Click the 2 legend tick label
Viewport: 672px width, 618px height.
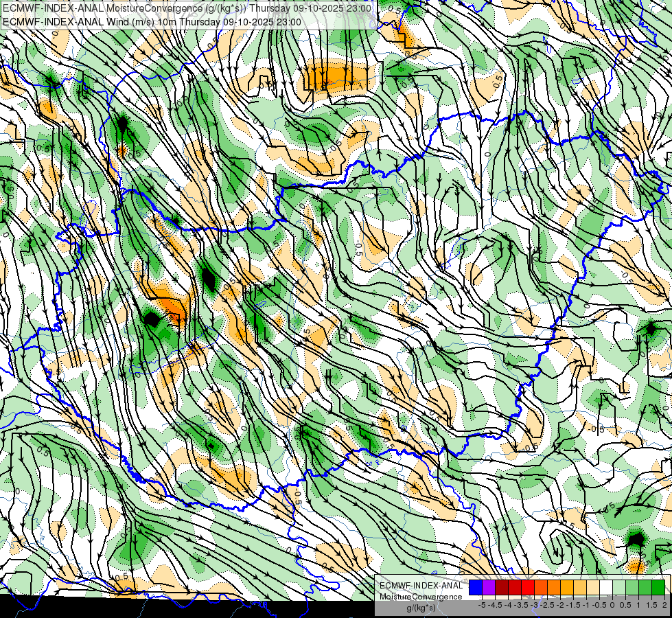664,605
